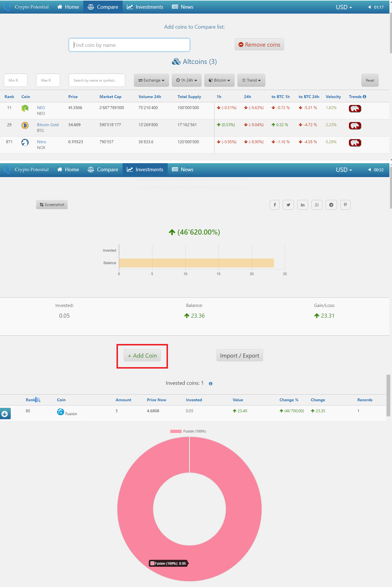
Task: Sort investments by Change % column
Action: (289, 400)
